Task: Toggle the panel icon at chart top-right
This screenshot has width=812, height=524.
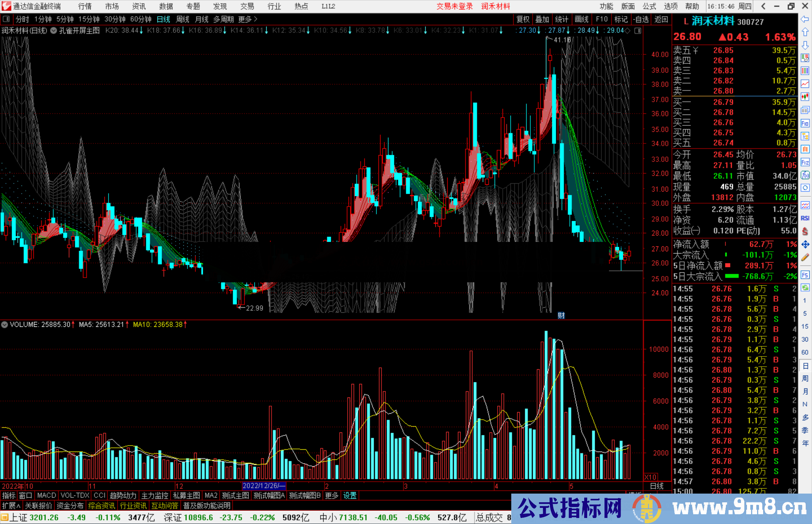Action: 638,30
